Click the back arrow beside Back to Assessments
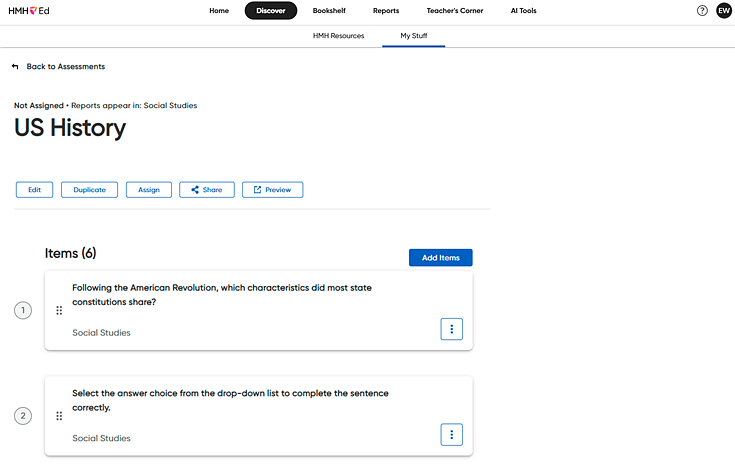 (15, 67)
